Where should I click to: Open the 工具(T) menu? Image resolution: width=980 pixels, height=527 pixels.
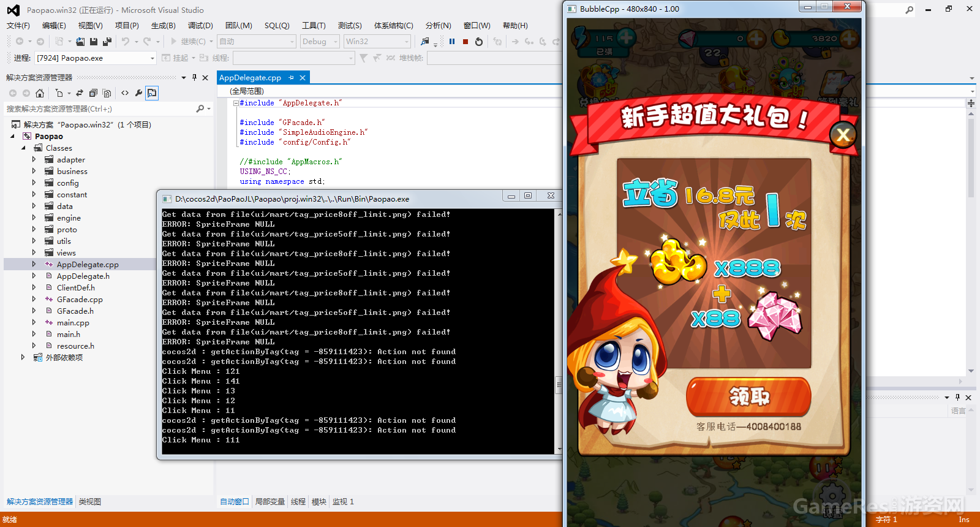pos(314,26)
